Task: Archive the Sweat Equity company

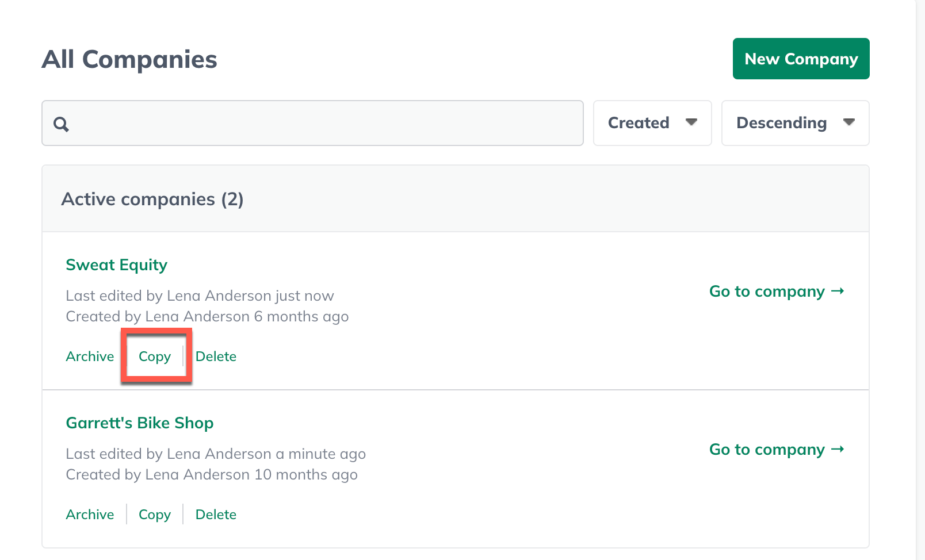Action: pos(90,356)
